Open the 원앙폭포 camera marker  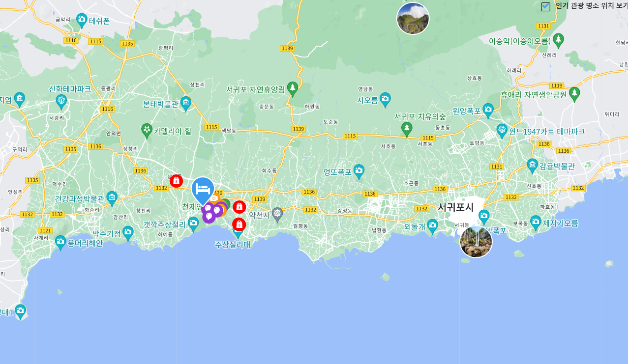point(488,110)
